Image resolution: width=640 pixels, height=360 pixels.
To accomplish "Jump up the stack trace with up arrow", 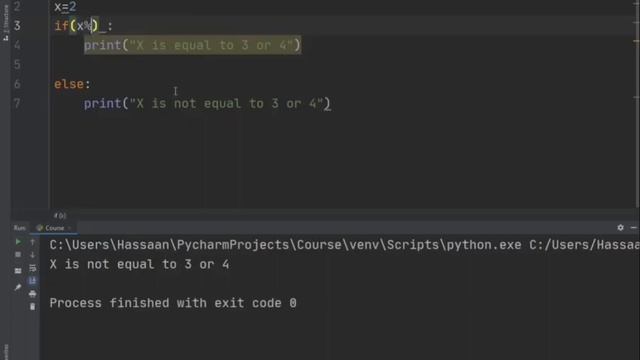I will click(x=33, y=242).
